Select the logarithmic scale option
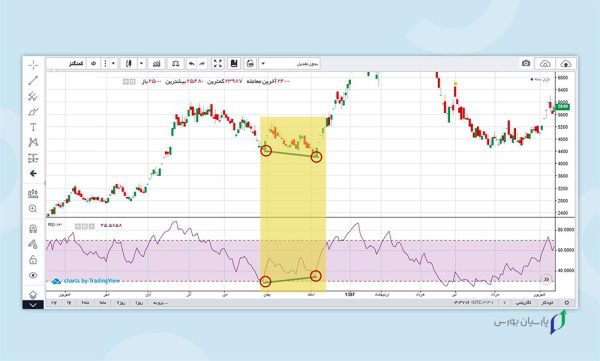 pyautogui.click(x=523, y=302)
